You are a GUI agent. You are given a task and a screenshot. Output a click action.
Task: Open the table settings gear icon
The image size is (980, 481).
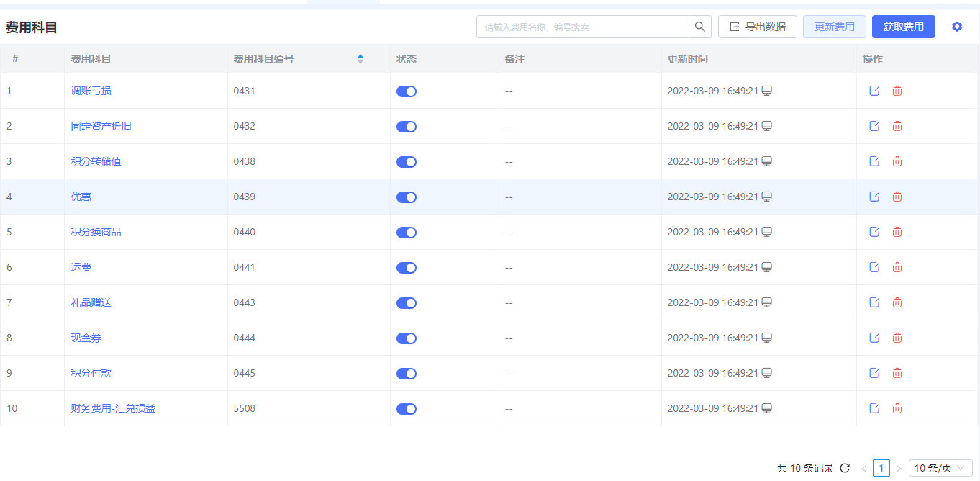point(956,27)
